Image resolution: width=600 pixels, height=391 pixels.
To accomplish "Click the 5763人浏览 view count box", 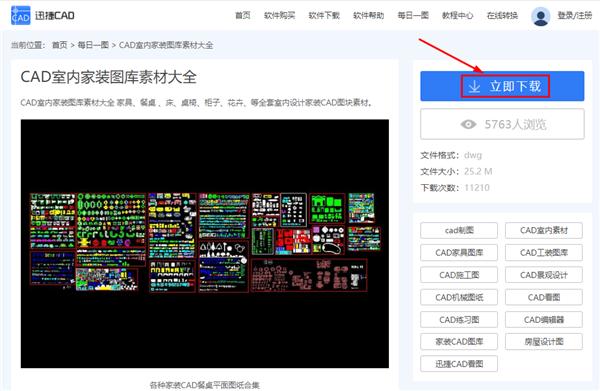I will 502,124.
